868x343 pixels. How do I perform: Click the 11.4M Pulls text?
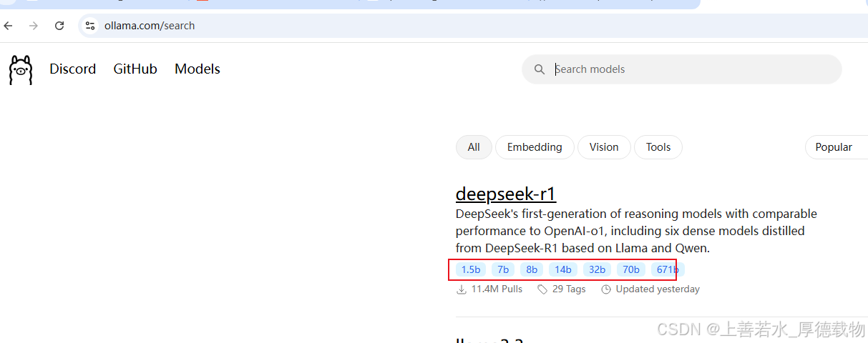pos(497,289)
